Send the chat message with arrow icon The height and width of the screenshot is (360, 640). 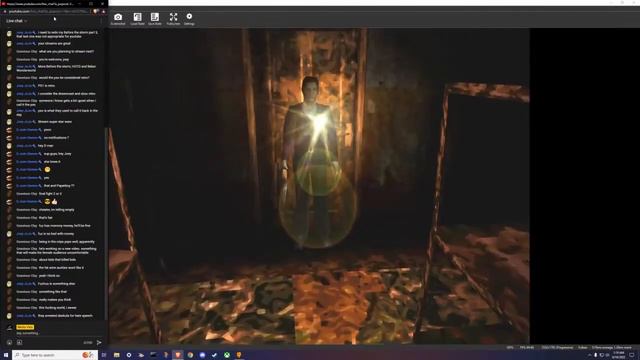pos(99,342)
